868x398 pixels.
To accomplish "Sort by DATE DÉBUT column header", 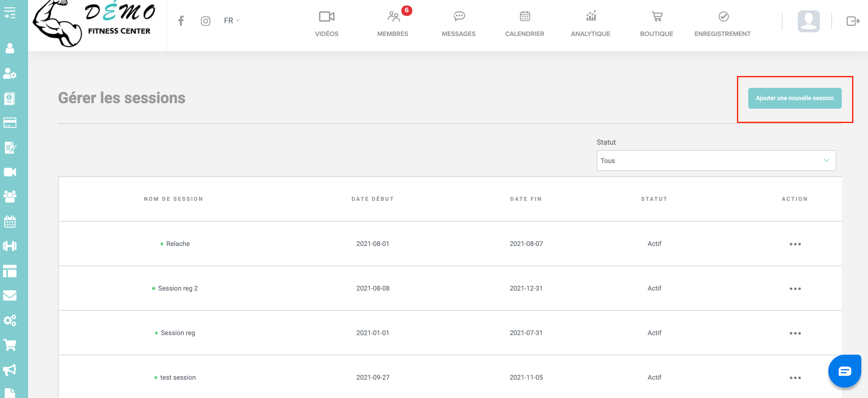I will pos(373,199).
